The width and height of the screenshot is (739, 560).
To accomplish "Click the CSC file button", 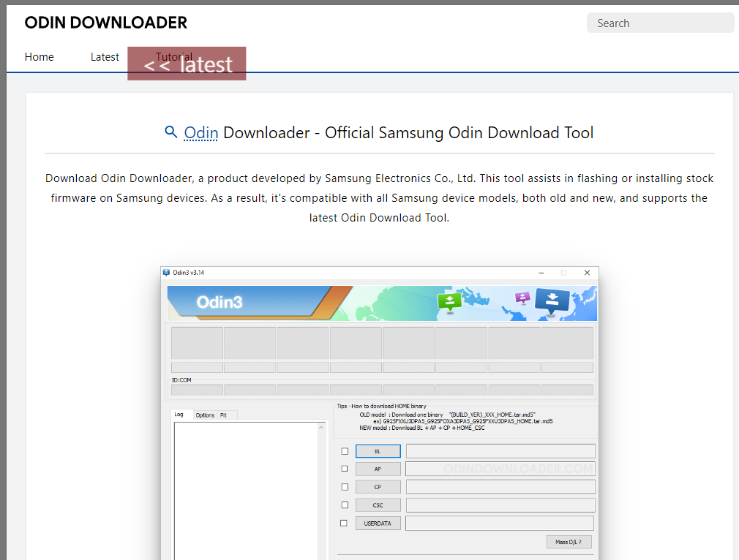I will [378, 505].
